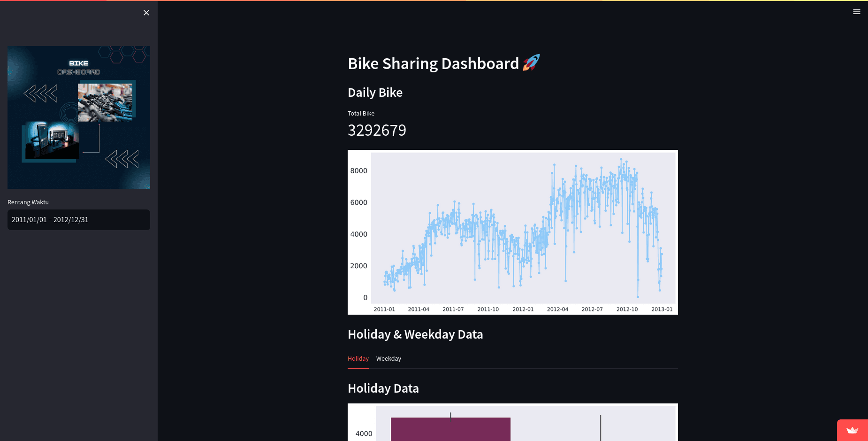This screenshot has width=868, height=441.
Task: Click the 8000 y-axis label
Action: point(359,170)
